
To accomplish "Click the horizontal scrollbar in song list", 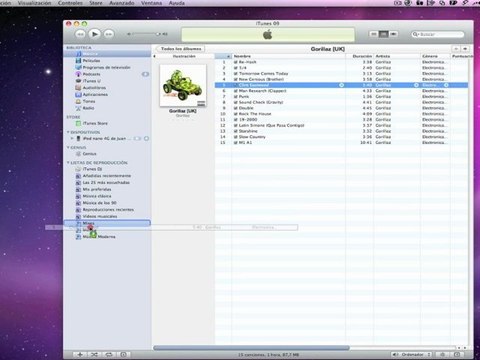I will pyautogui.click(x=251, y=348).
